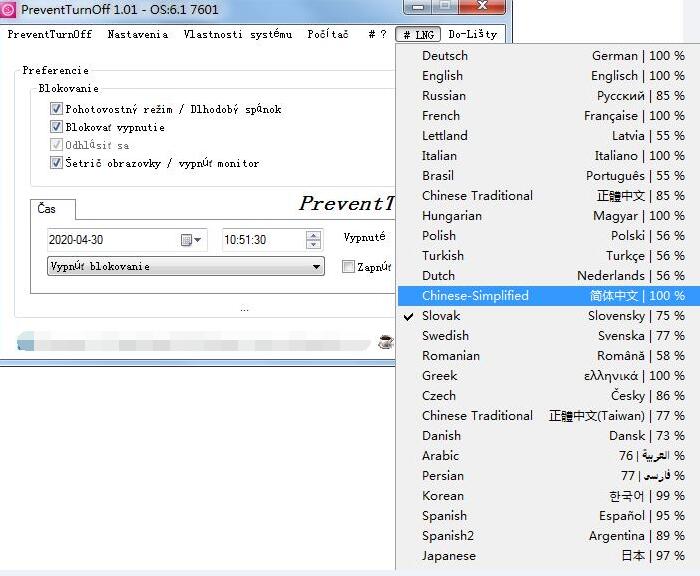
Task: Select Japanese language entry
Action: (549, 556)
